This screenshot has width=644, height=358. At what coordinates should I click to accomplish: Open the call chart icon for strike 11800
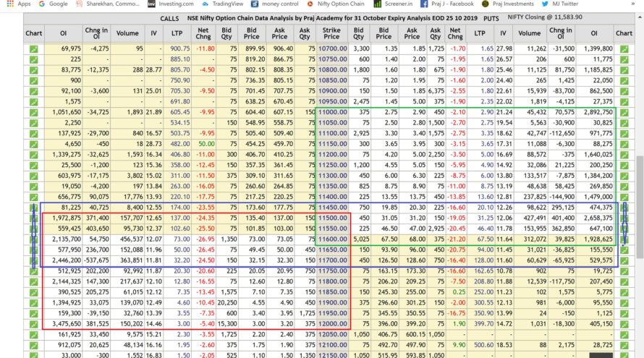click(x=34, y=281)
